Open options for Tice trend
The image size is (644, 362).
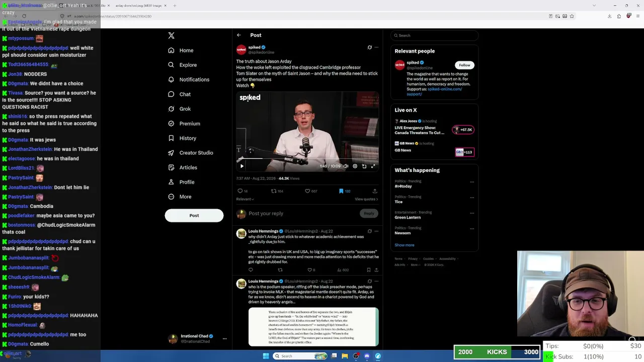[472, 198]
